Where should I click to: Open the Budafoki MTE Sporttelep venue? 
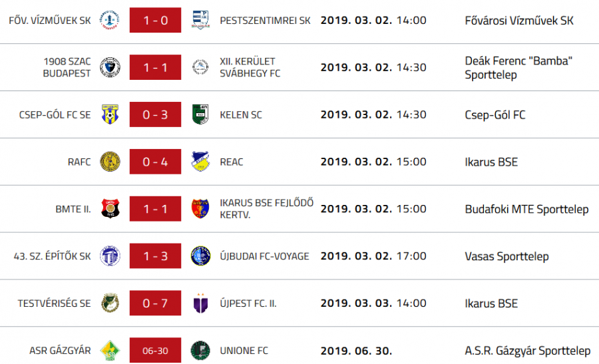point(526,209)
